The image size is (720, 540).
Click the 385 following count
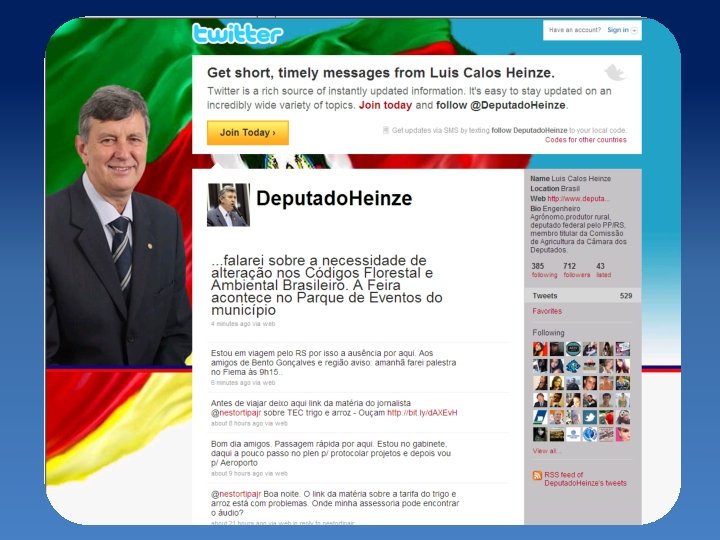544,270
